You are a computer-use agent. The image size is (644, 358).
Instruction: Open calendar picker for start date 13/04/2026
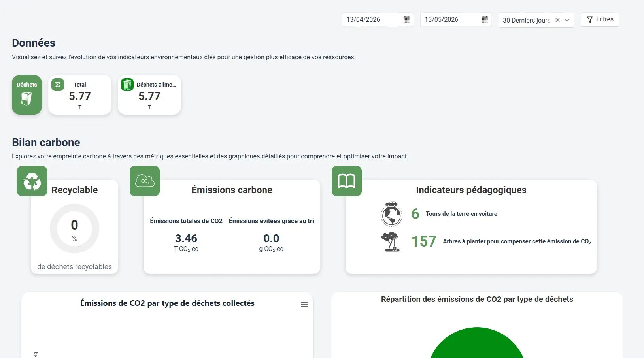406,19
